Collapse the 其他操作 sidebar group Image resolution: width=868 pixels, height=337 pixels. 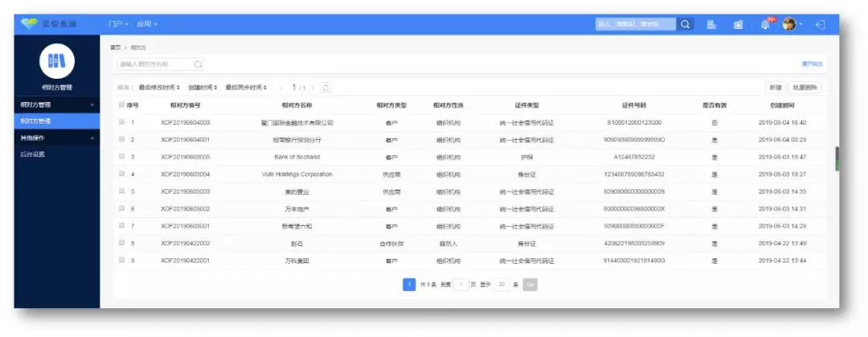(x=56, y=138)
